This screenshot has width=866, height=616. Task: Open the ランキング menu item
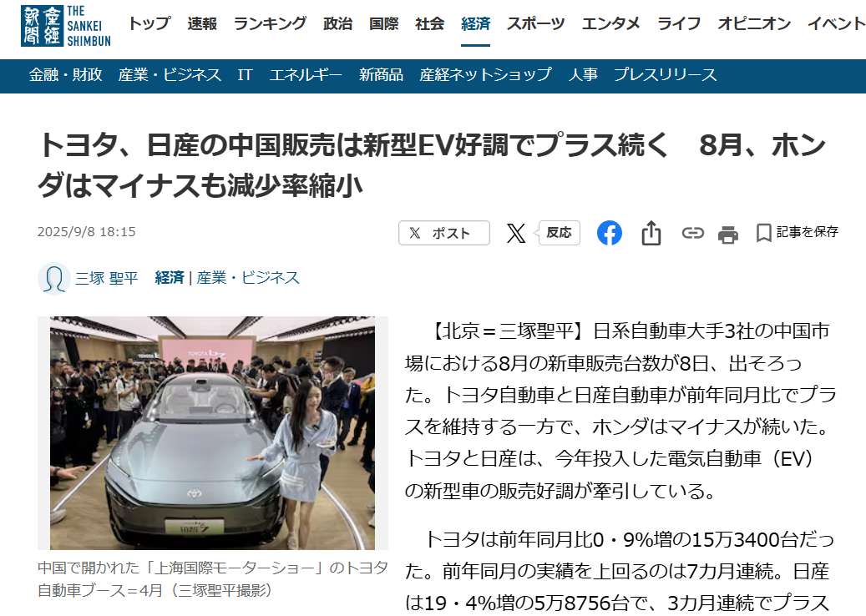(270, 23)
